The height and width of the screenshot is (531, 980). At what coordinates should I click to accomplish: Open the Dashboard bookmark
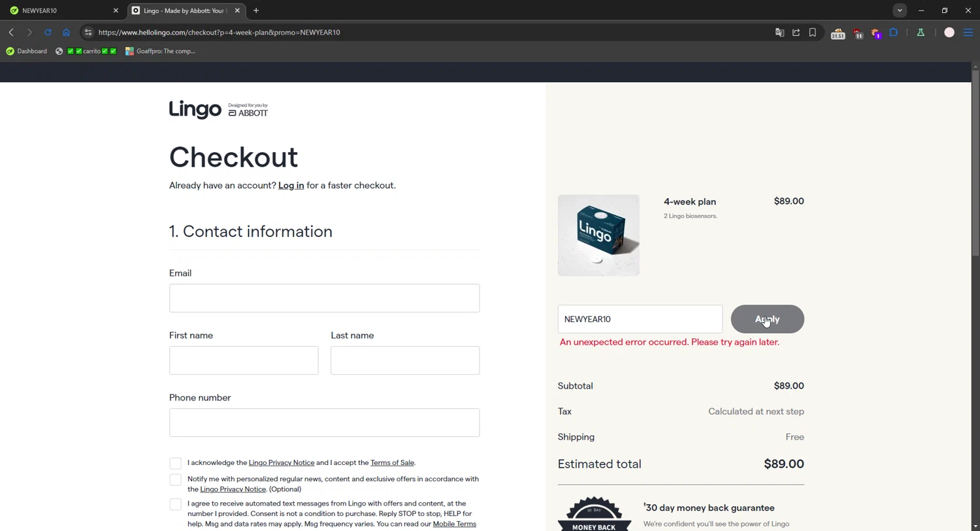[x=27, y=51]
